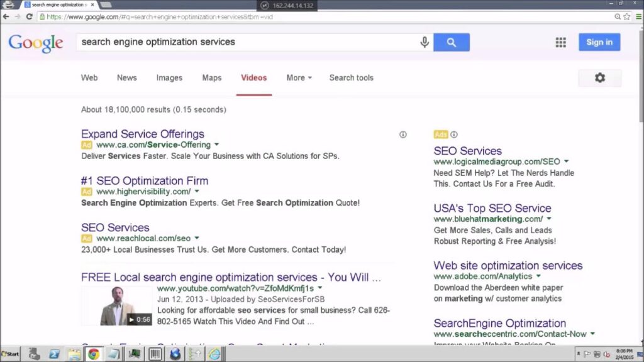Switch to News results tab

(x=127, y=78)
